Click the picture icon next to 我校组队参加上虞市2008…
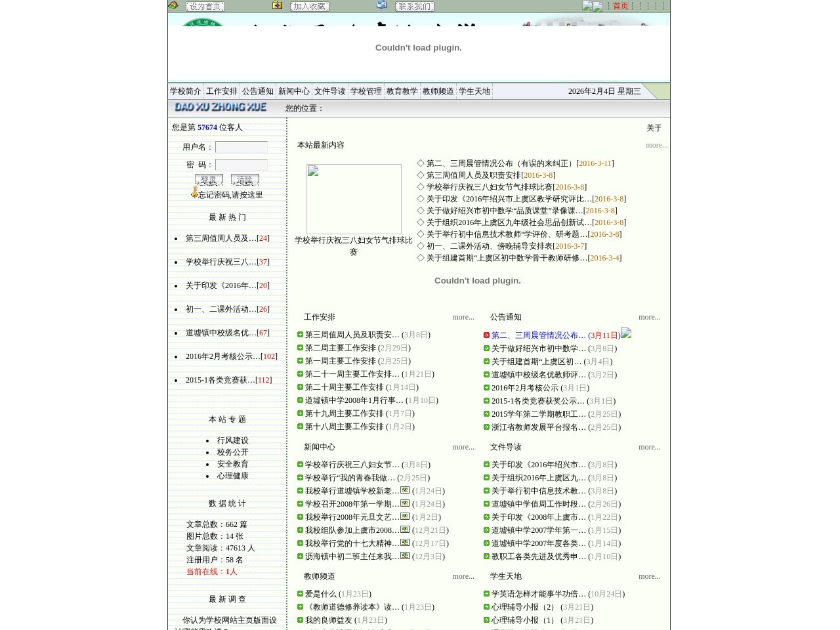Viewport: 840px width, 630px height. 405,530
